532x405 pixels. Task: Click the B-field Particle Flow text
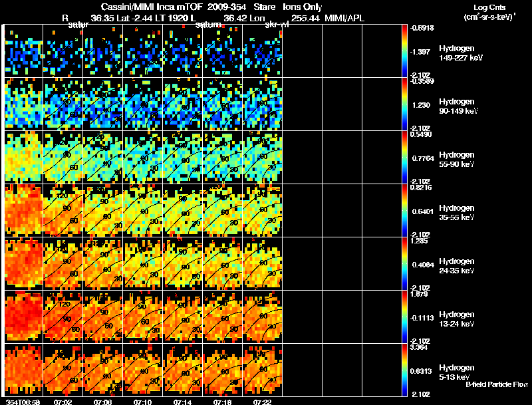497,384
